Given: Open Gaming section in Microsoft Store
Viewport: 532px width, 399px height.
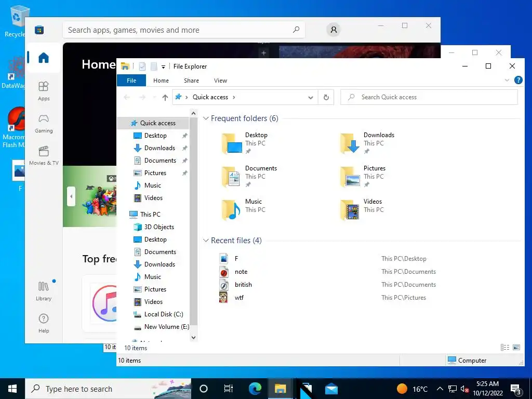Looking at the screenshot, I should tap(44, 124).
